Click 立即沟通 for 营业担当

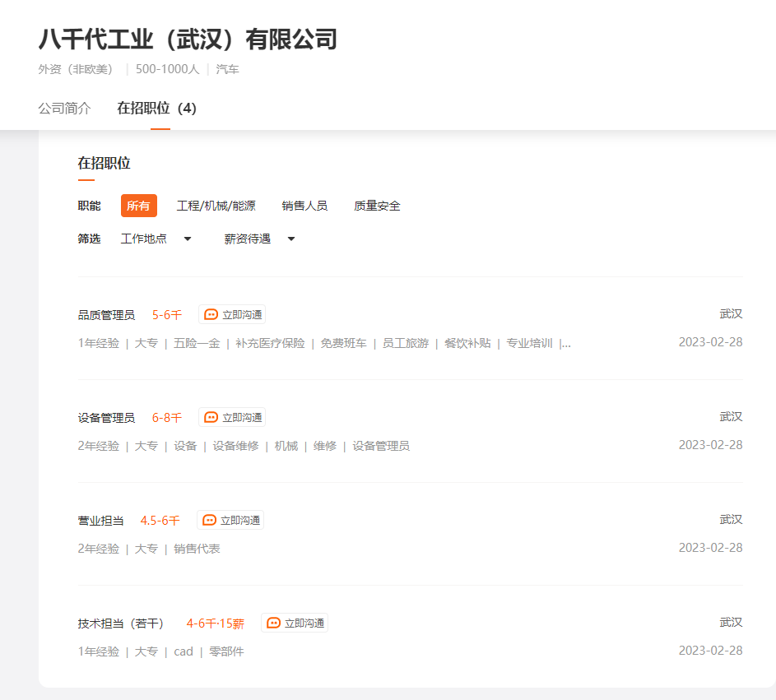tap(230, 521)
